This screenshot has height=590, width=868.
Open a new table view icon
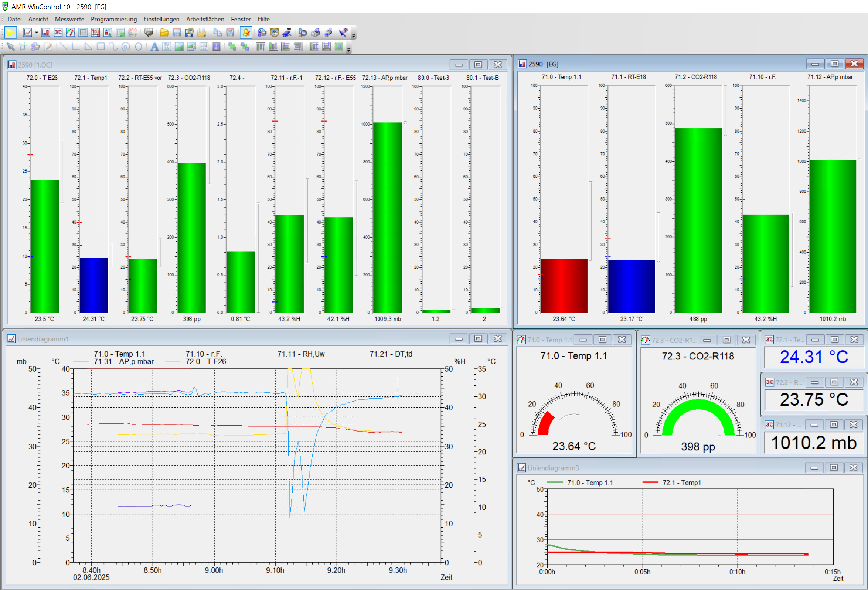point(83,33)
